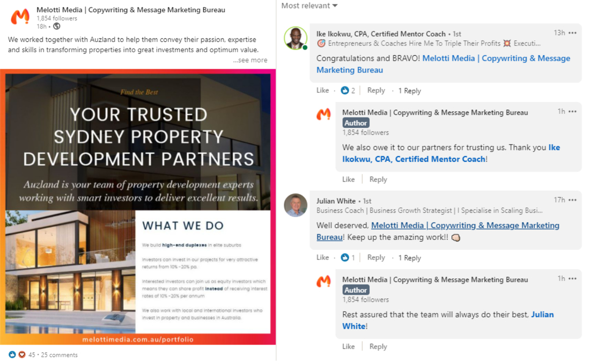Screen dimensions: 590x364
Task: Follow Melotti Media mention in Ike's comment
Action: click(443, 64)
